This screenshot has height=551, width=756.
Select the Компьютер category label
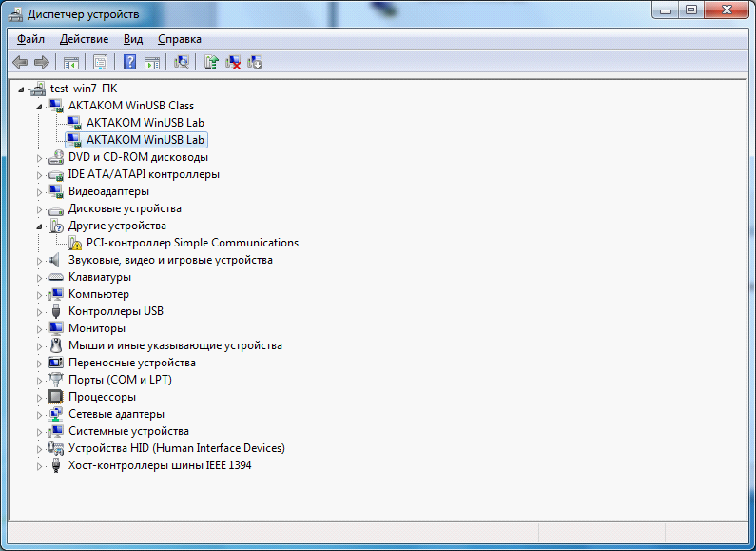coord(99,294)
